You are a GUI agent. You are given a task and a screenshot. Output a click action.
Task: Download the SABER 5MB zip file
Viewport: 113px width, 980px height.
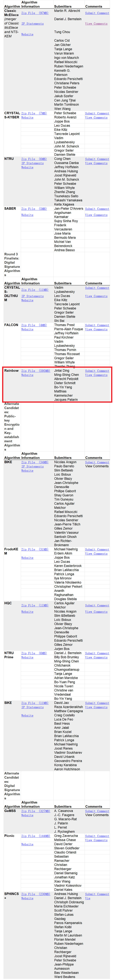(34, 209)
